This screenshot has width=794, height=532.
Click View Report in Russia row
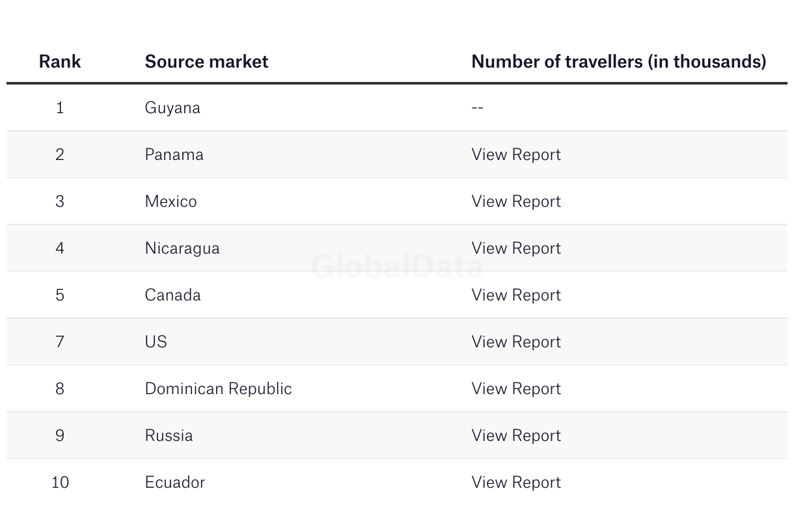pyautogui.click(x=515, y=436)
